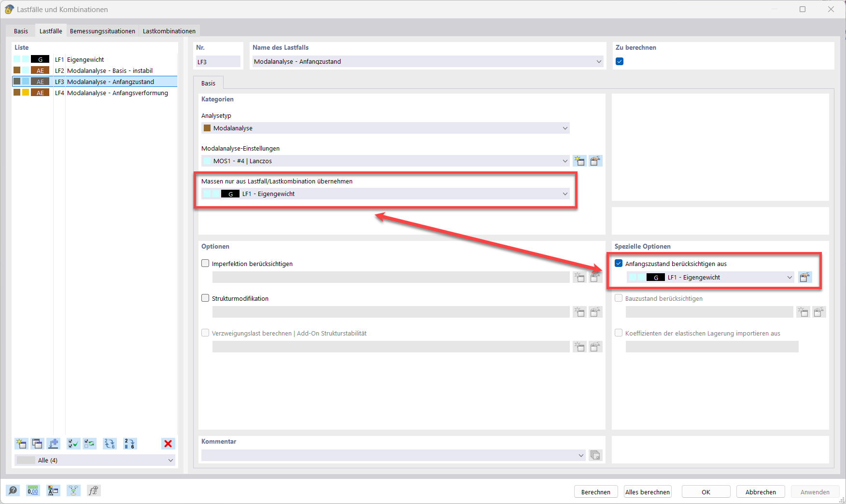
Task: Select LF1 Eigengewicht in the list
Action: coord(97,59)
